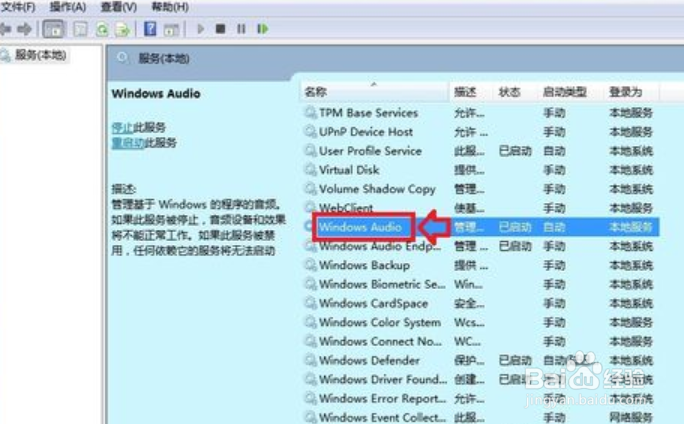The image size is (684, 424).
Task: Click 已启动 status in Windows Defender row
Action: 515,360
